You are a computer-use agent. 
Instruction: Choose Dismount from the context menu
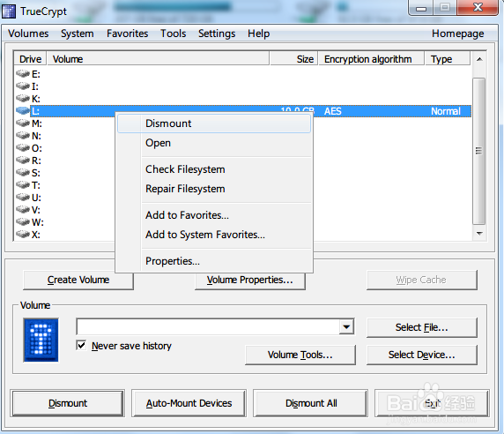tap(214, 123)
